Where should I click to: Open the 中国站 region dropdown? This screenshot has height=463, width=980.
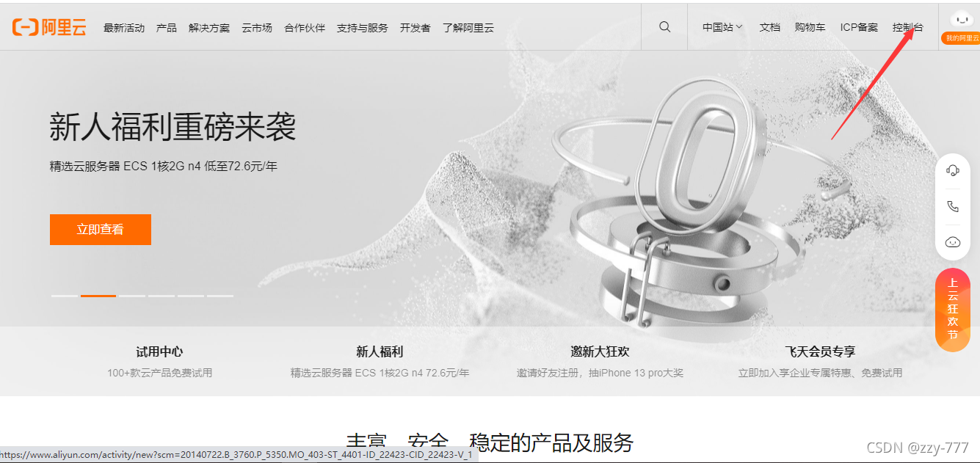coord(720,26)
